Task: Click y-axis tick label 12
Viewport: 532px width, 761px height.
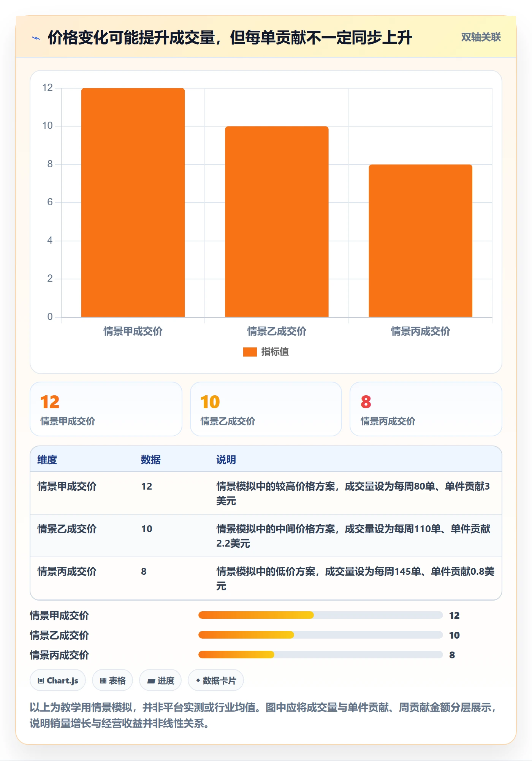Action: point(47,87)
